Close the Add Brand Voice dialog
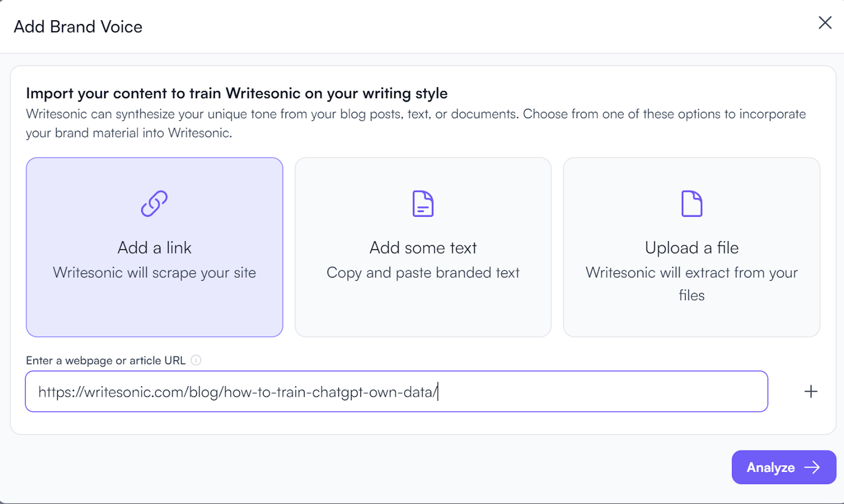The width and height of the screenshot is (844, 504). (824, 23)
